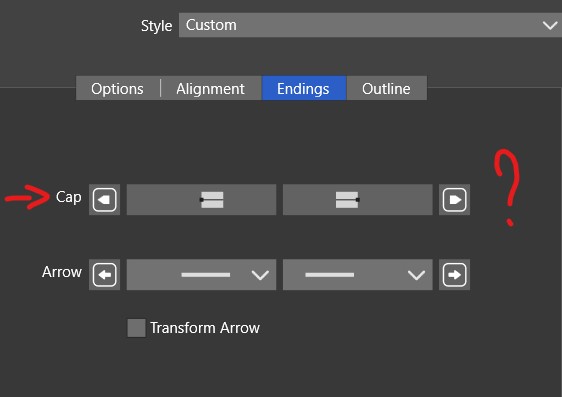
Task: Select the start cap style button
Action: pyautogui.click(x=201, y=200)
